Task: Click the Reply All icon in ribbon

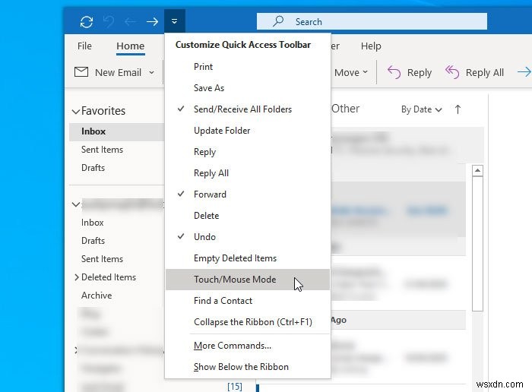Action: click(452, 72)
